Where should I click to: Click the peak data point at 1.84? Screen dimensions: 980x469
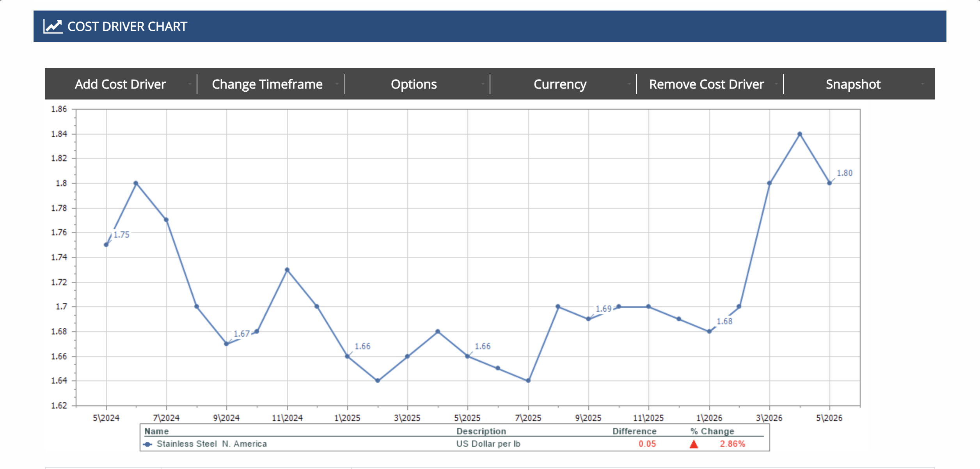800,134
